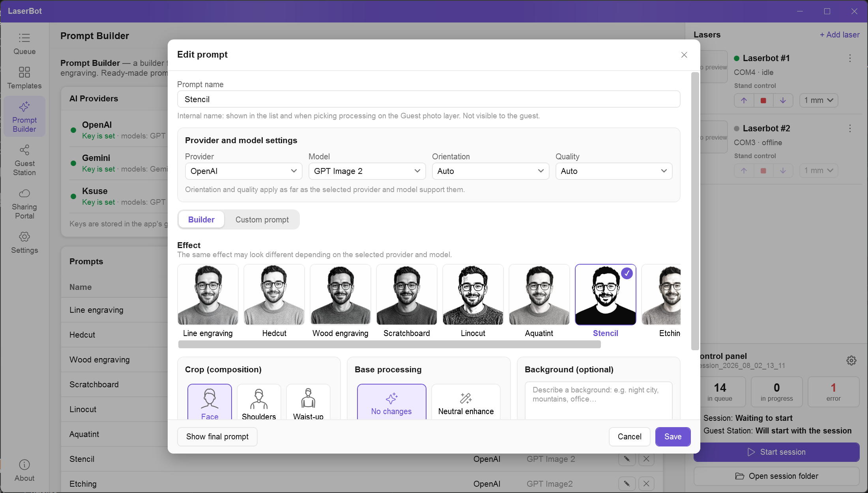Click Show final prompt button
Viewport: 868px width, 493px height.
(217, 437)
